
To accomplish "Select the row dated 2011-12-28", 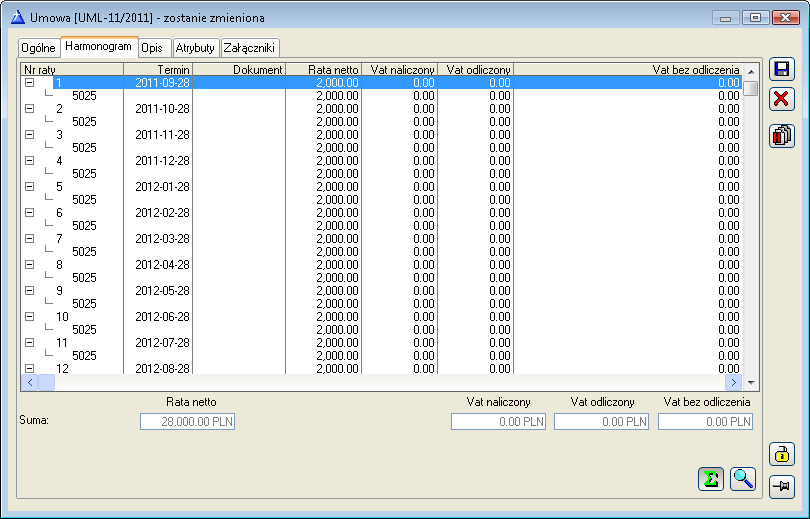I will click(382, 161).
